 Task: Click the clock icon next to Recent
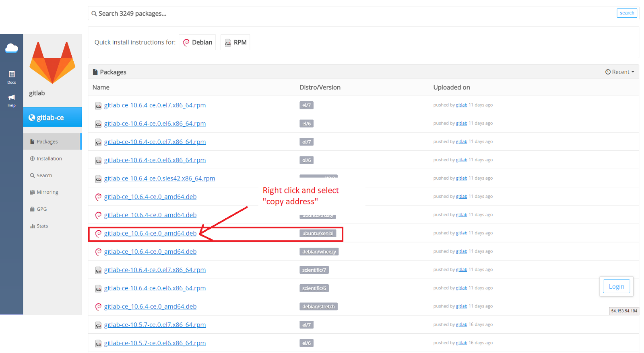tap(608, 72)
